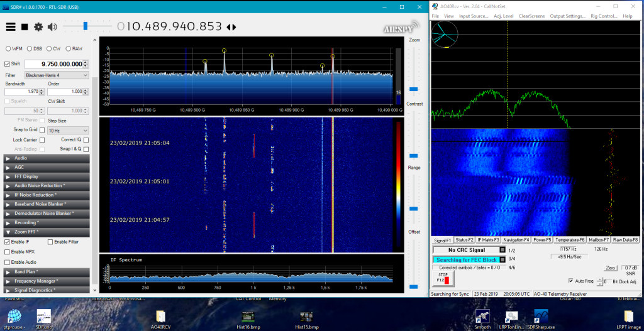Toggle Auto Freq checkbox in AO40Rcv
644x331 pixels.
coord(570,281)
